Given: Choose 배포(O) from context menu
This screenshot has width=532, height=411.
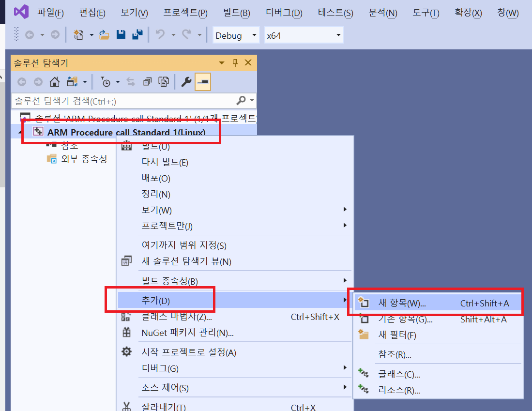Looking at the screenshot, I should (x=156, y=178).
